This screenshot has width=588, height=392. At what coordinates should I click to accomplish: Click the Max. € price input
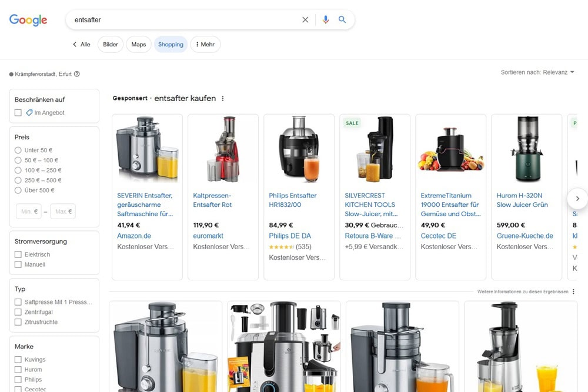[x=63, y=212]
